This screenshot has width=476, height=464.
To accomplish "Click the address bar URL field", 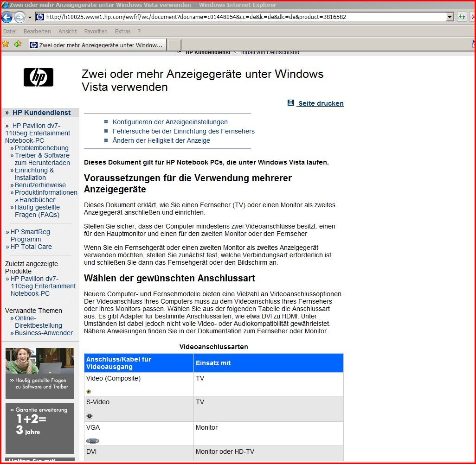I will [241, 17].
